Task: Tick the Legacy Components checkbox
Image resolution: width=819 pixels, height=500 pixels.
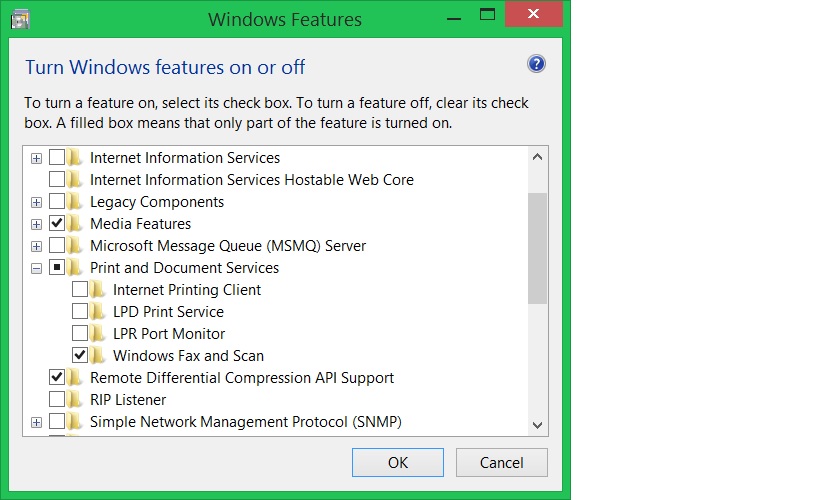Action: pos(57,201)
